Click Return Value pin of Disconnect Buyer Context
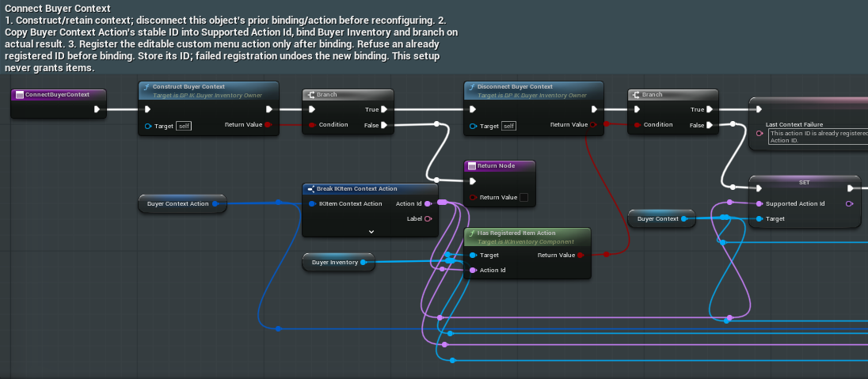The image size is (868, 379). (x=593, y=125)
